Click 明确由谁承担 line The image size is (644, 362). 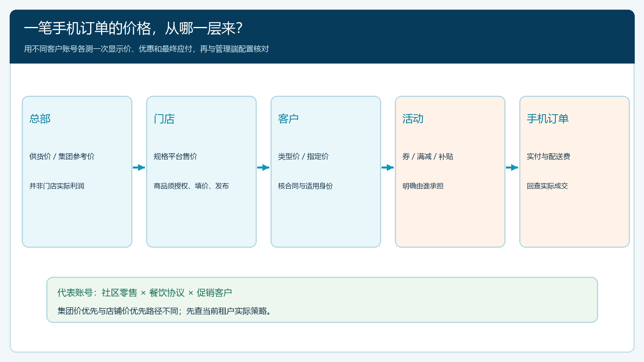pos(423,186)
